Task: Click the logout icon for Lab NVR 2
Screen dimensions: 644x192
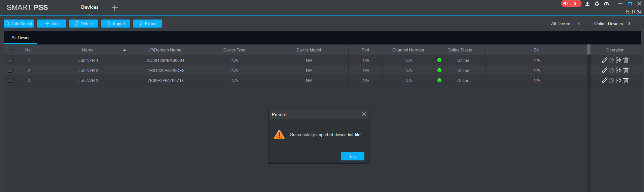Action: tap(618, 70)
